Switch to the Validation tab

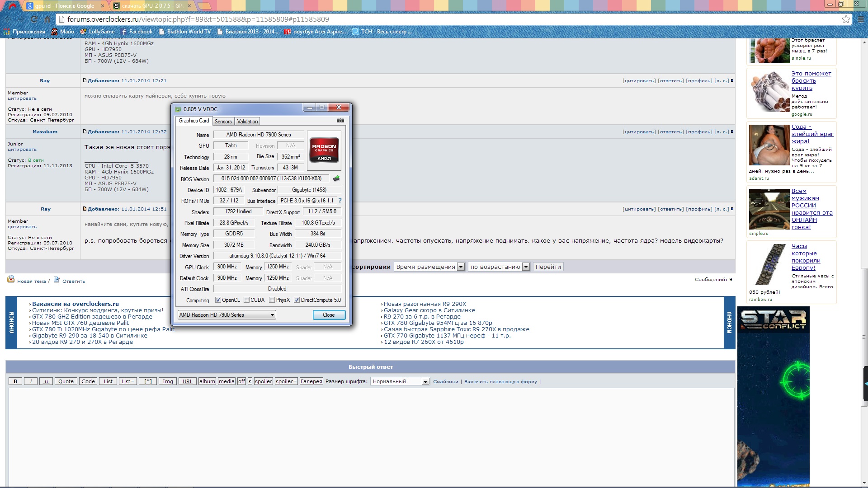(247, 121)
